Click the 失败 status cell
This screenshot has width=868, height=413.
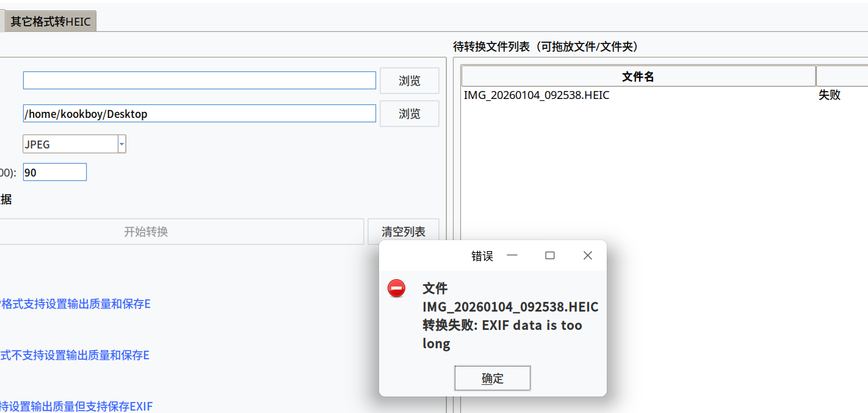pyautogui.click(x=830, y=95)
